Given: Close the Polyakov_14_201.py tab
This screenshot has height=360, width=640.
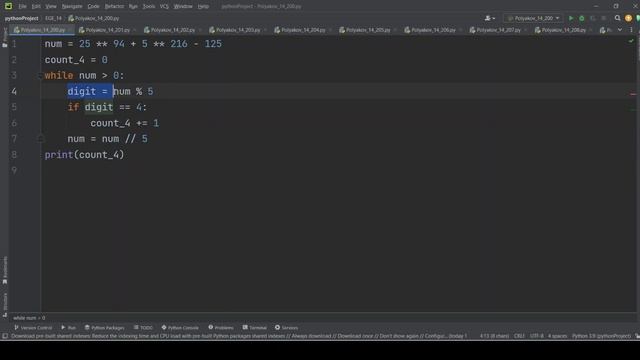Looking at the screenshot, I should coord(135,30).
